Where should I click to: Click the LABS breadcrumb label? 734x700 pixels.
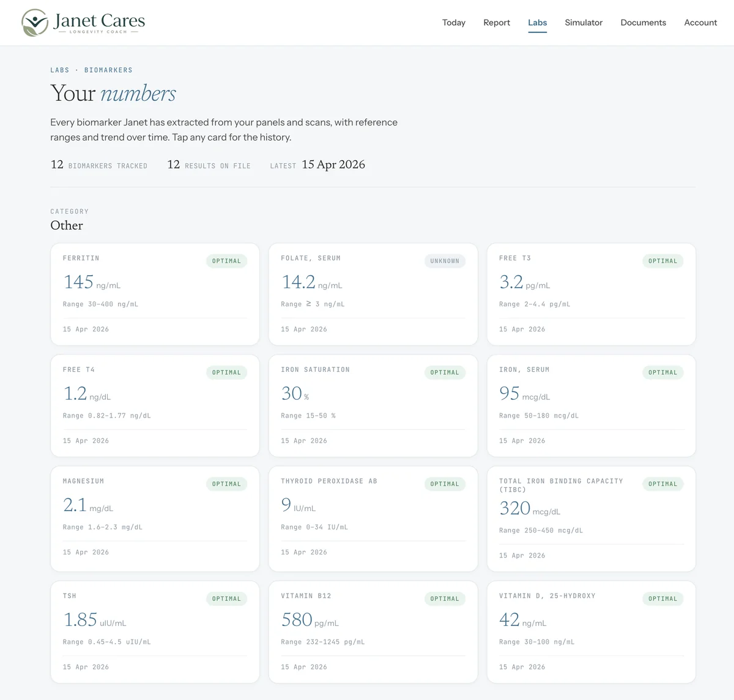60,70
